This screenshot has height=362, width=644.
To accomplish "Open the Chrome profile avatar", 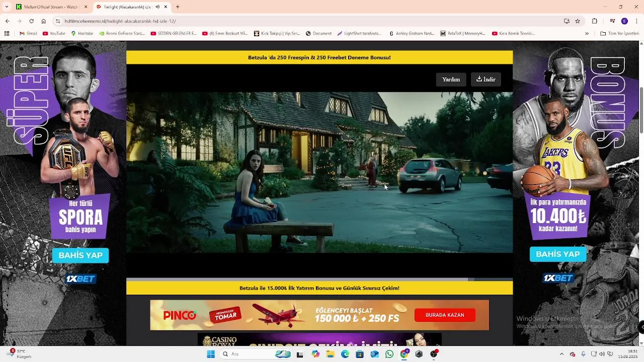I will click(624, 21).
